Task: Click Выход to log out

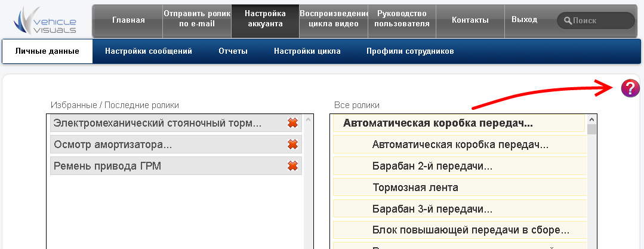Action: (525, 19)
